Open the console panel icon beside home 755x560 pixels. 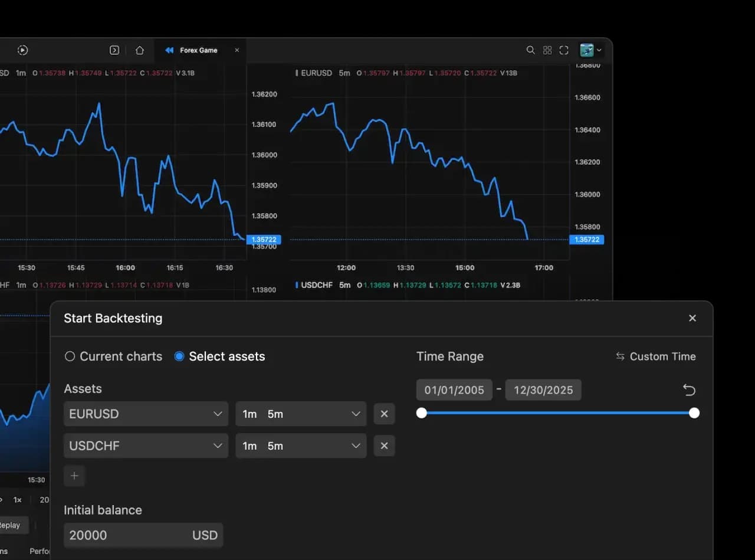click(115, 50)
